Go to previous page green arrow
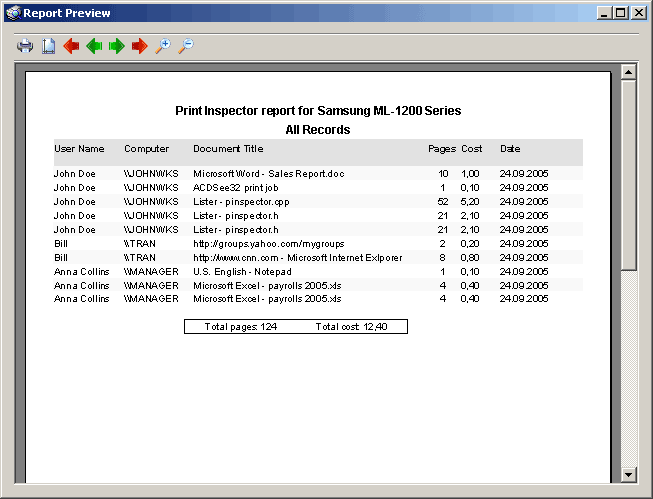The image size is (653, 499). point(94,46)
